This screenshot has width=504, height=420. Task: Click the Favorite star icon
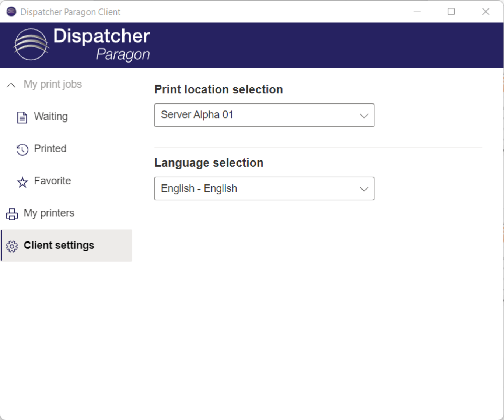point(22,182)
